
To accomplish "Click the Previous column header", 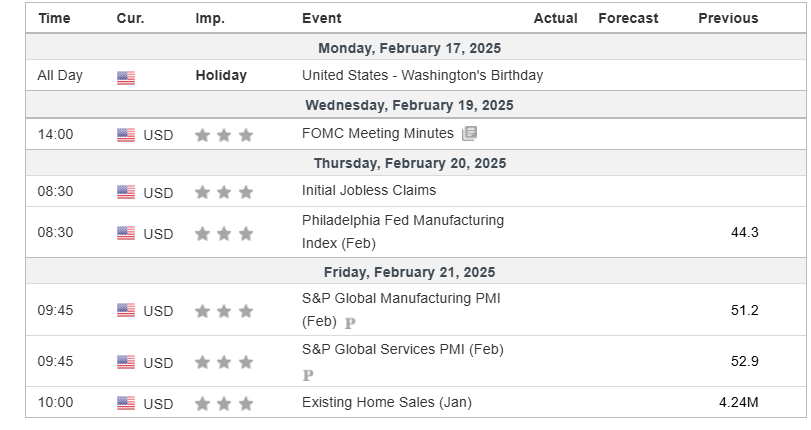I will click(x=728, y=18).
